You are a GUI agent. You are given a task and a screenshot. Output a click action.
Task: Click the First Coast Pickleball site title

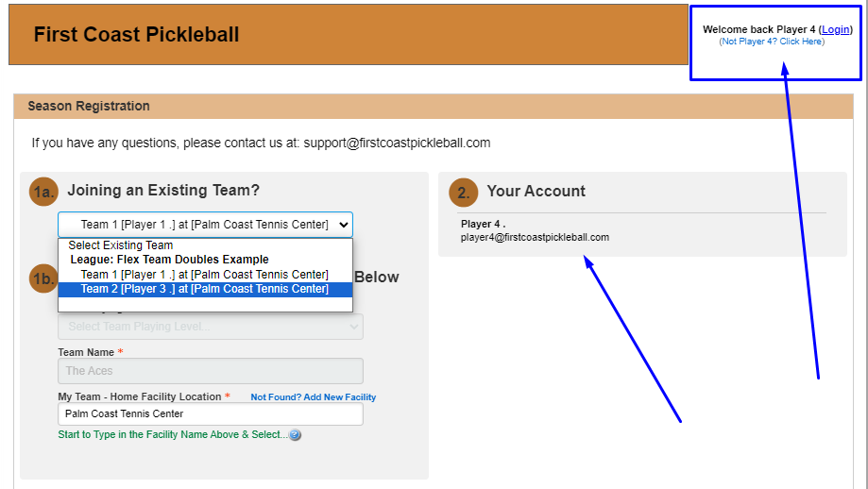click(136, 35)
